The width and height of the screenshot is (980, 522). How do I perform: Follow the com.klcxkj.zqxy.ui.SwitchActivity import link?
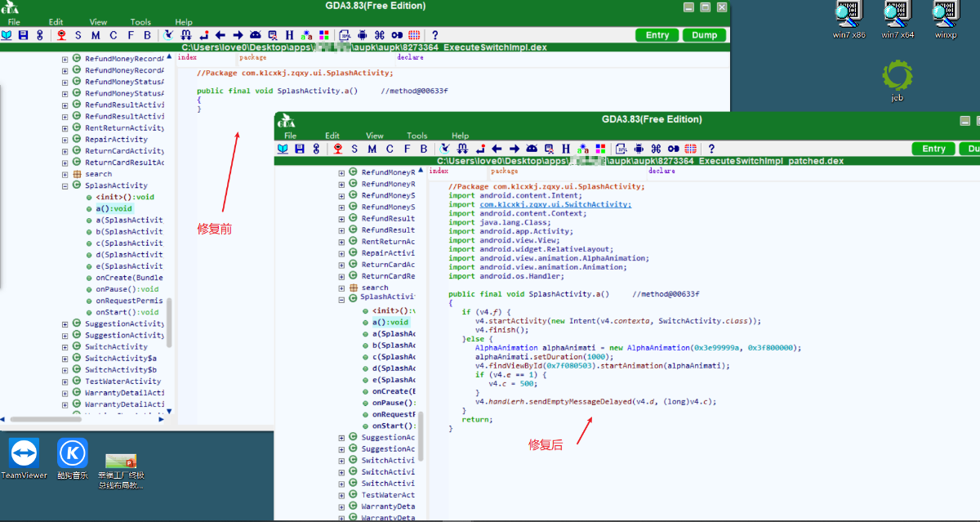[555, 204]
